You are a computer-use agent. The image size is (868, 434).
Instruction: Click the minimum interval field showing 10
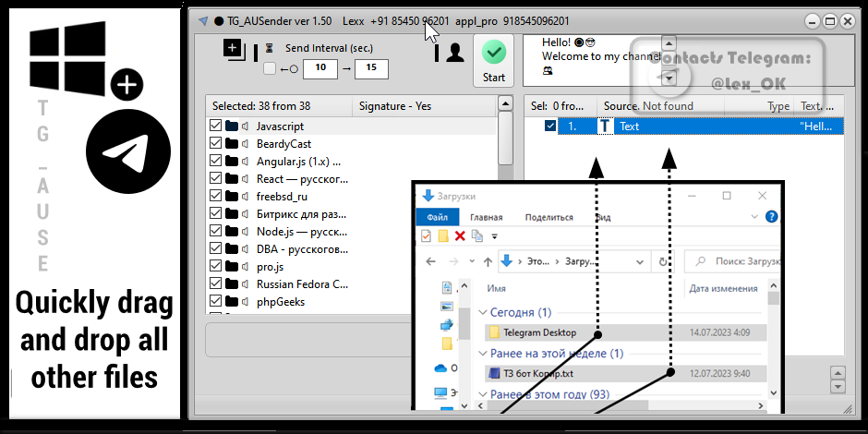point(320,68)
